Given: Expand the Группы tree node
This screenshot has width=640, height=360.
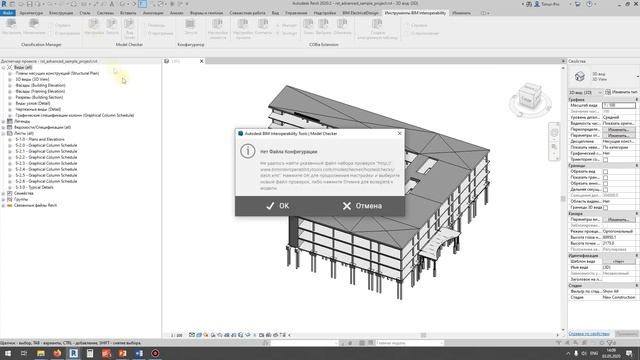Looking at the screenshot, I should click(3, 199).
